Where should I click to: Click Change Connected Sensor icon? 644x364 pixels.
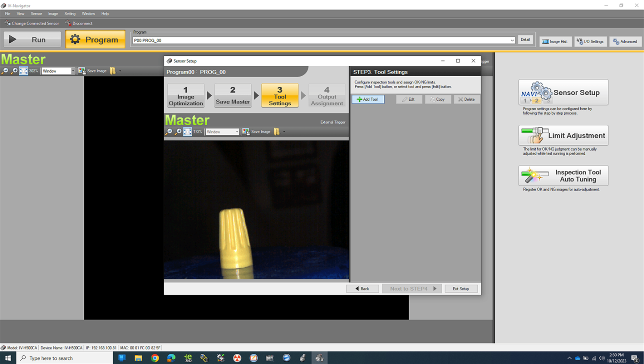[7, 23]
